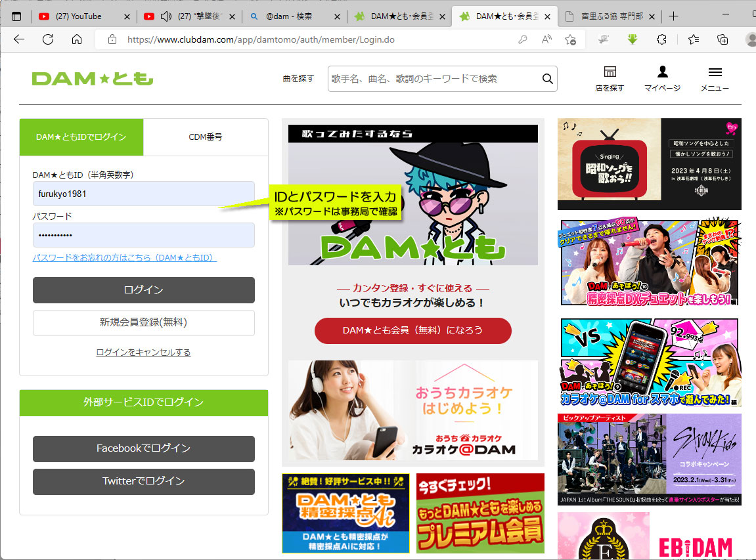
Task: Close the active DAM★とも tab
Action: (x=547, y=16)
